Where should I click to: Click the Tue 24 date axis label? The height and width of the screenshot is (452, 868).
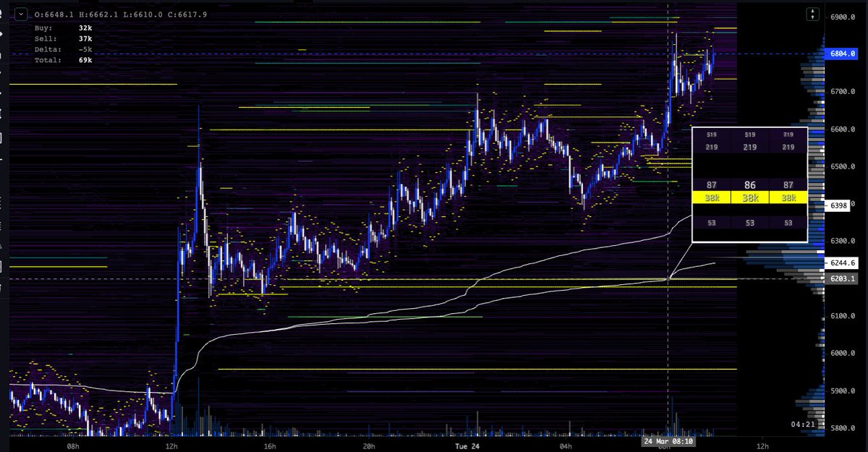(469, 447)
